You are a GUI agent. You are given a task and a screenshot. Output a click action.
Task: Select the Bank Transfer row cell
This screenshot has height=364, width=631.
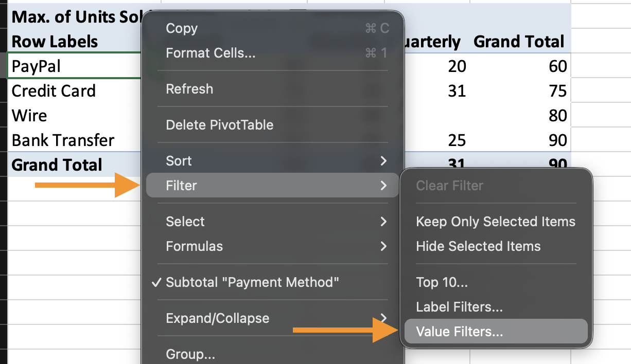[63, 140]
